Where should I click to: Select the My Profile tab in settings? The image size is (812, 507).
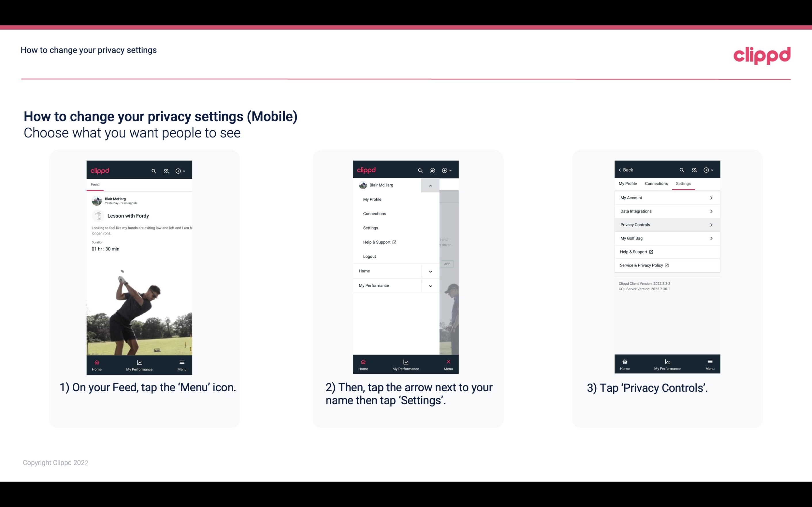(x=629, y=183)
